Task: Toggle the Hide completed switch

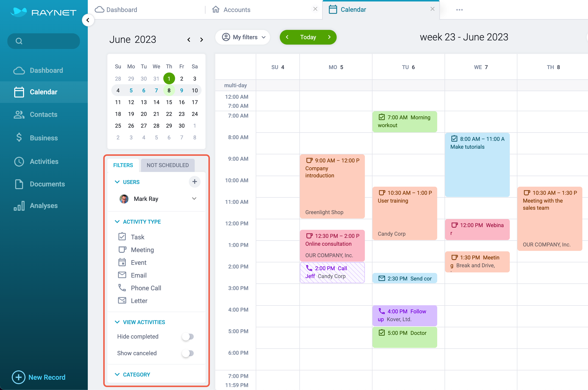Action: pos(188,337)
